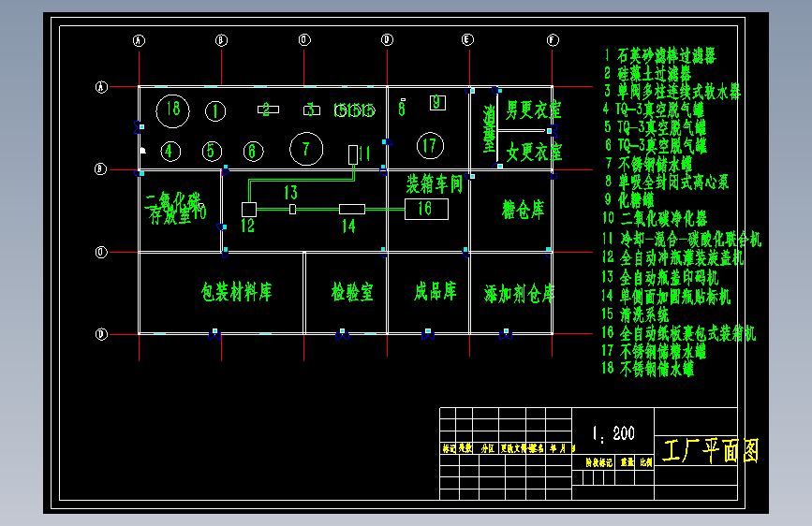Select the box labeled 16 in 装箱车间
The image size is (812, 526).
coord(427,209)
